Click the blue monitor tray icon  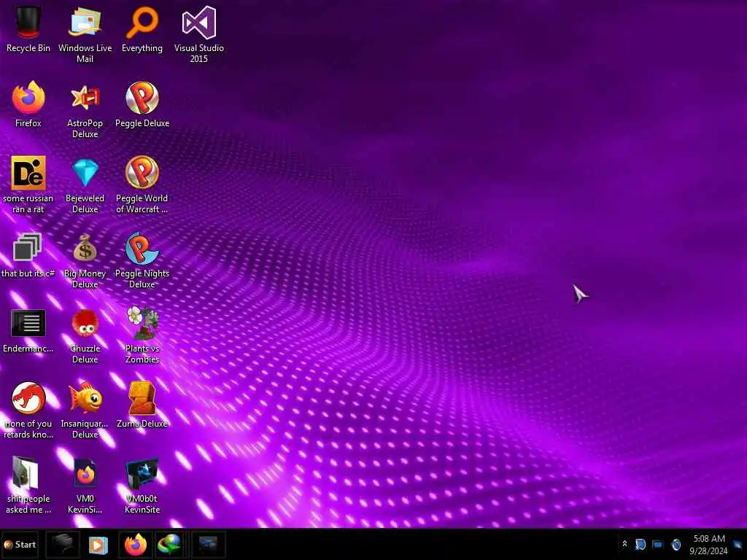[x=657, y=544]
